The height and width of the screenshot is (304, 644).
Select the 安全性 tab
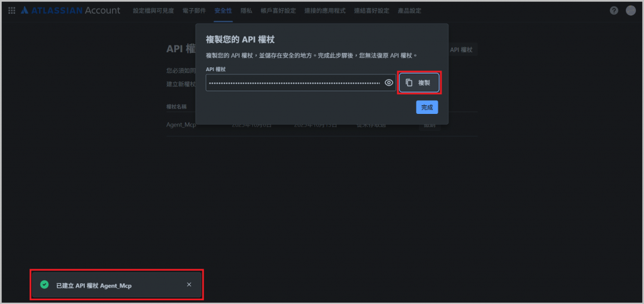[x=223, y=11]
